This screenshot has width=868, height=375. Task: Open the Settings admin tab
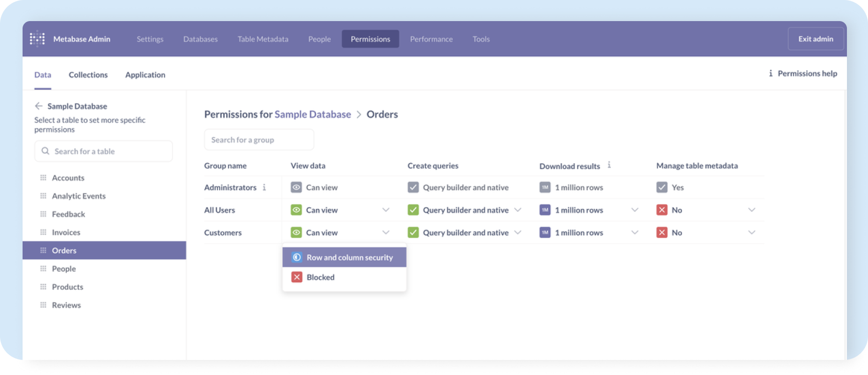click(x=150, y=39)
